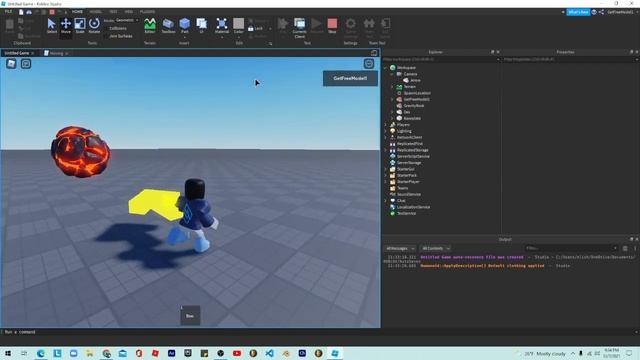Activate the Scale tool

click(x=80, y=26)
